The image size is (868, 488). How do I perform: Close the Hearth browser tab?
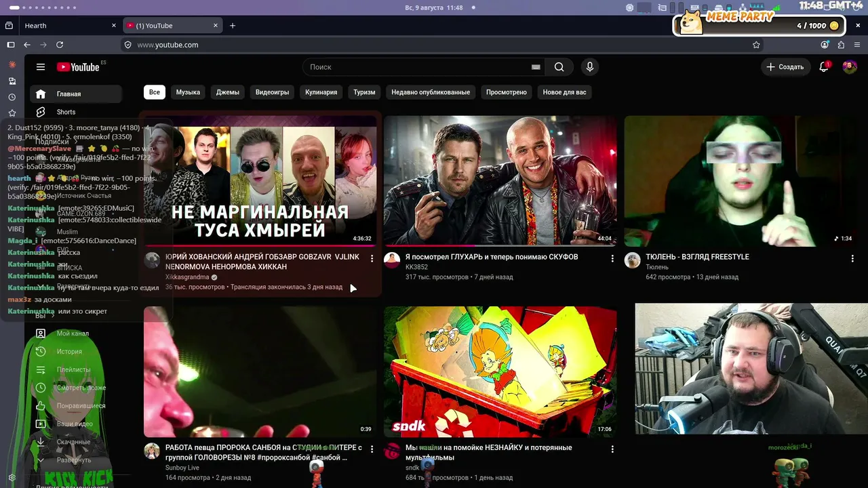coord(114,26)
